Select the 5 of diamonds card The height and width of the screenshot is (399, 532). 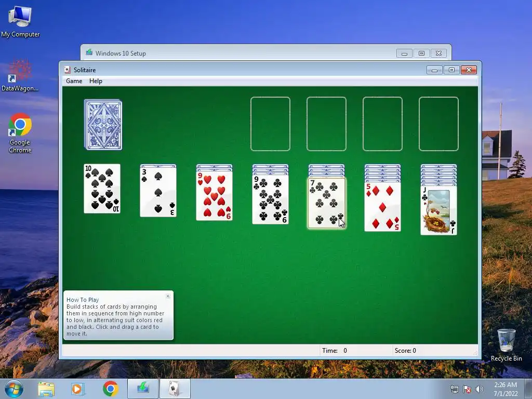383,207
